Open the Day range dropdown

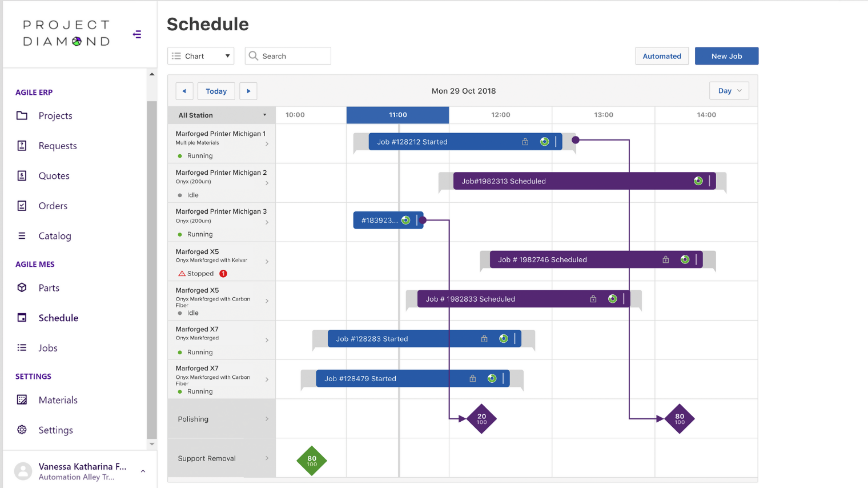point(729,91)
